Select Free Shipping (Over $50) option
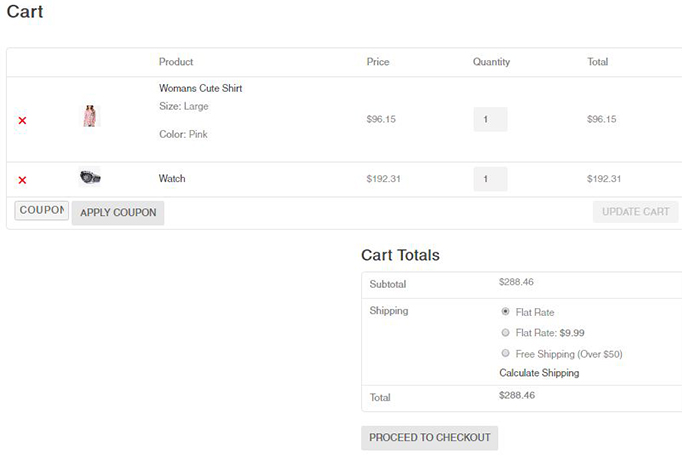Screen dimensions: 682x459 click(x=505, y=354)
